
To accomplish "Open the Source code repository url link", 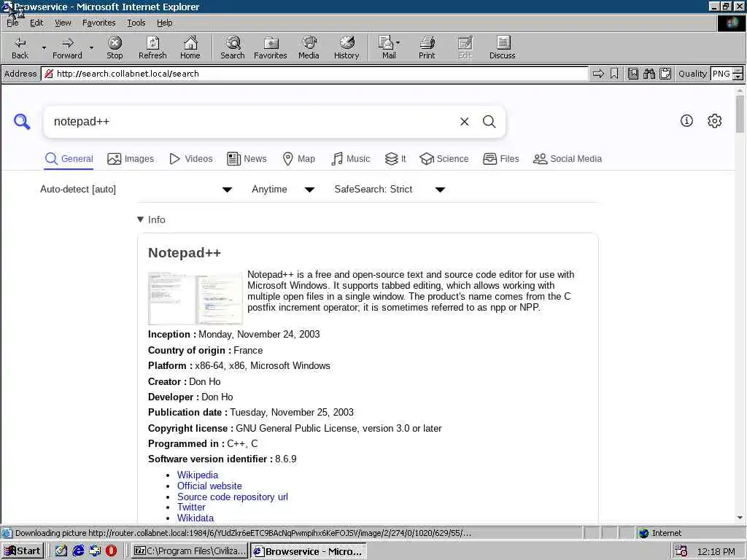I will point(233,497).
